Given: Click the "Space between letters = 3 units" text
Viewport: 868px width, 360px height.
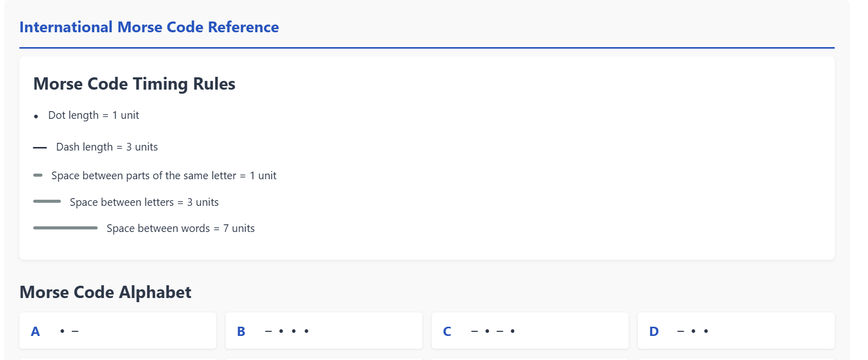Looking at the screenshot, I should [144, 202].
